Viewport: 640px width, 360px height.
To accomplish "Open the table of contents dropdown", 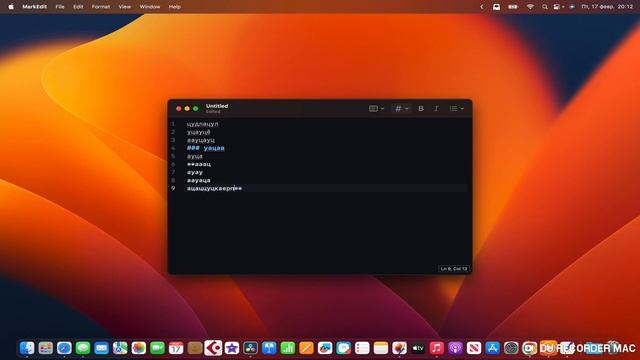I will (x=376, y=109).
